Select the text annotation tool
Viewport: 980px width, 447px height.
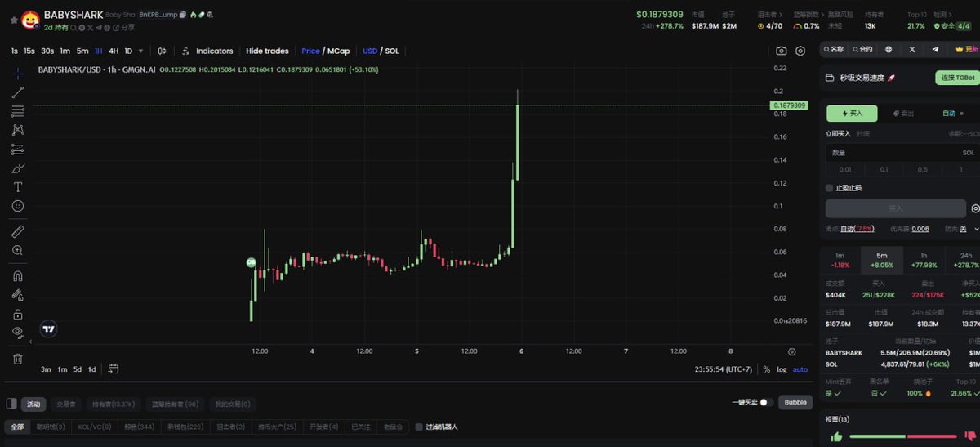[18, 187]
